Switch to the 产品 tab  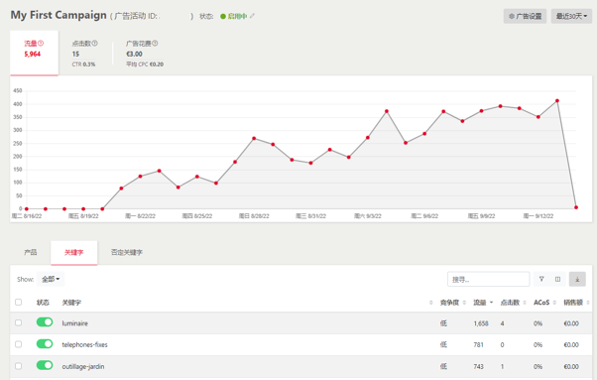(30, 252)
